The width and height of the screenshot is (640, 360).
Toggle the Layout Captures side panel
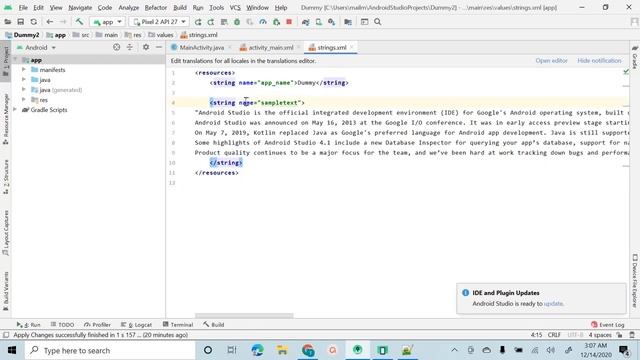6,233
